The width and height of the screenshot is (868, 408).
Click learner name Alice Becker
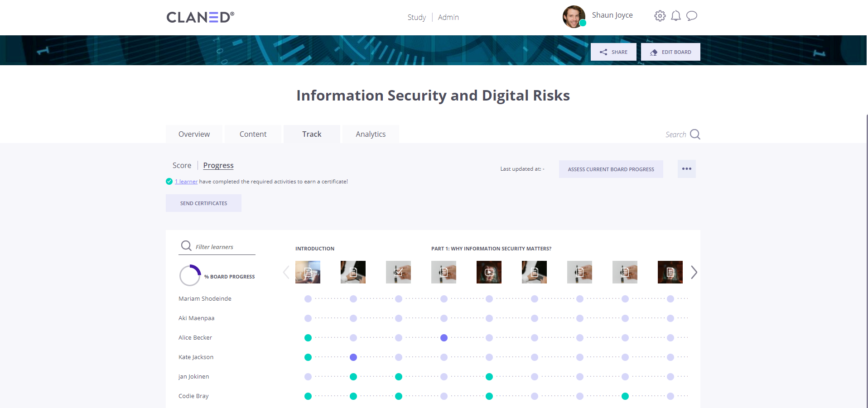195,337
